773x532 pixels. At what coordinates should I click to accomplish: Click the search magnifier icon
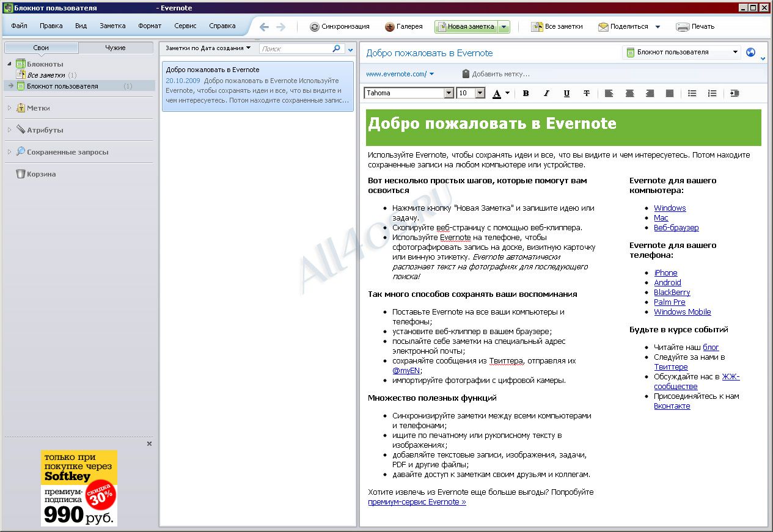(337, 48)
